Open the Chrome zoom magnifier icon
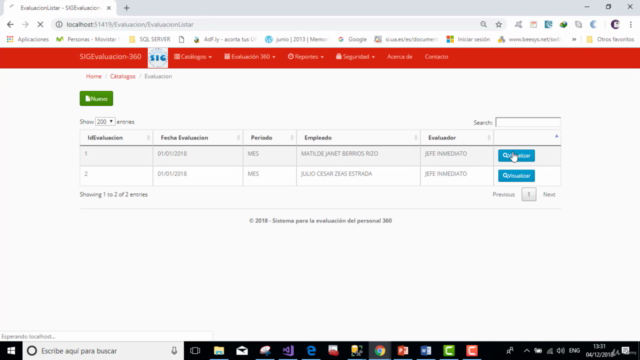Image resolution: width=640 pixels, height=360 pixels. click(483, 24)
